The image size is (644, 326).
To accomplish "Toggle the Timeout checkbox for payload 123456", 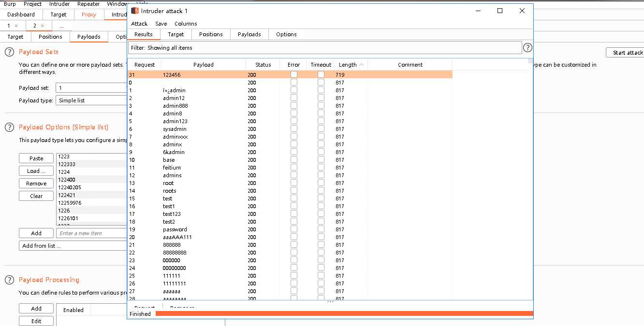I will pyautogui.click(x=321, y=75).
